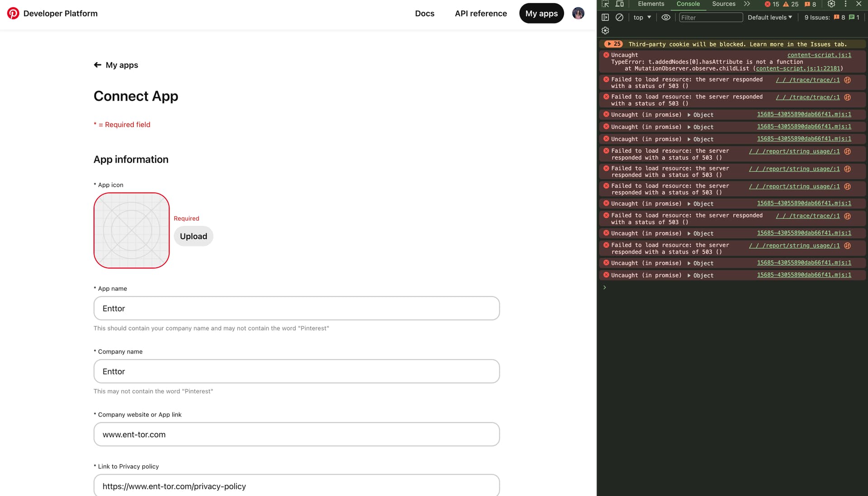Activate the inspect element picker icon
The width and height of the screenshot is (868, 496).
pyautogui.click(x=605, y=4)
